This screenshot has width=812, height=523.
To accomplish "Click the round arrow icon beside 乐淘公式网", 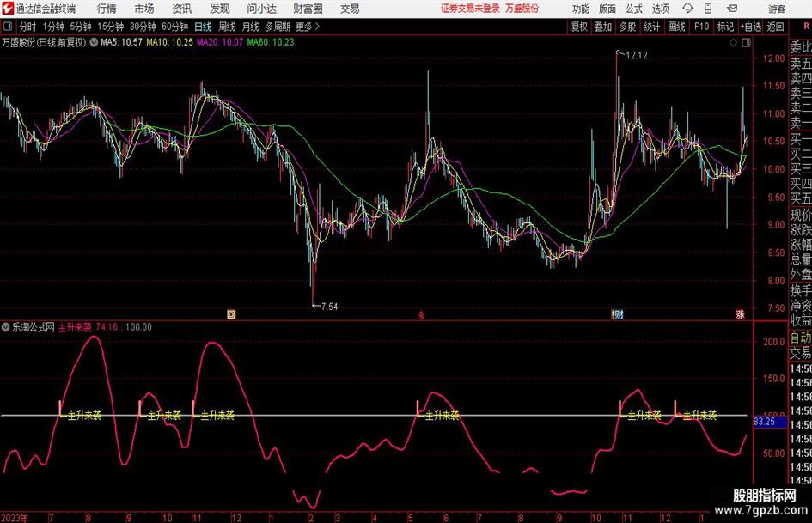I will point(6,326).
